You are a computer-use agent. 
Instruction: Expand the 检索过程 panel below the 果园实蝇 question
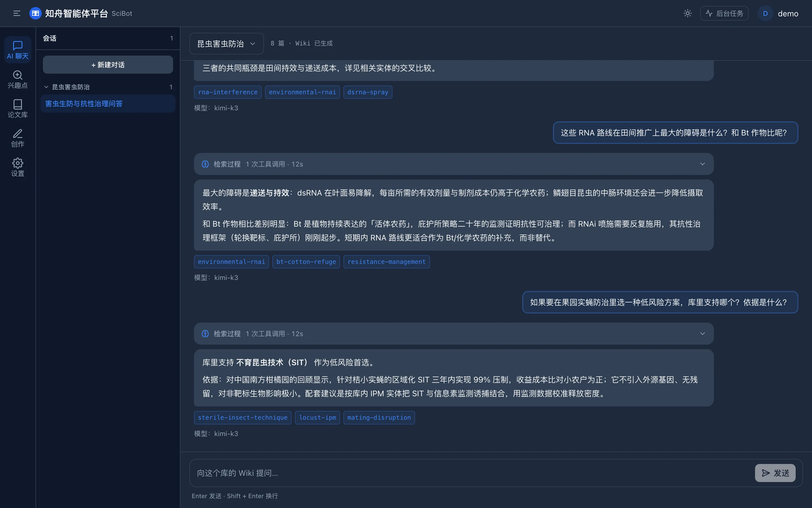click(454, 334)
